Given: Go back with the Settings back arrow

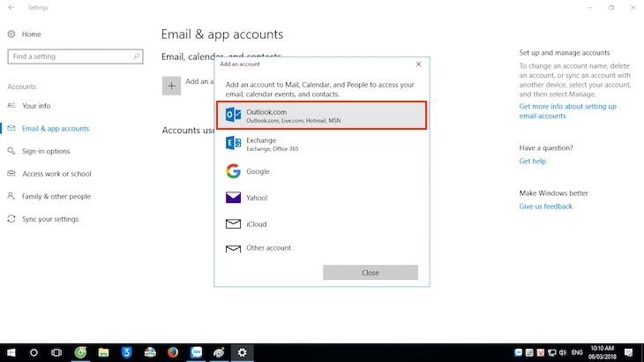Looking at the screenshot, I should click(11, 7).
